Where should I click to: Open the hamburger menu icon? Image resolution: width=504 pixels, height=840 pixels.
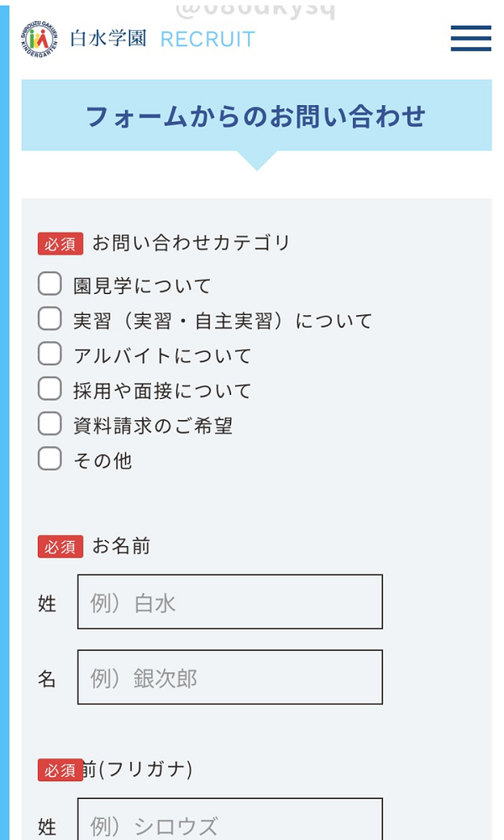(x=470, y=39)
